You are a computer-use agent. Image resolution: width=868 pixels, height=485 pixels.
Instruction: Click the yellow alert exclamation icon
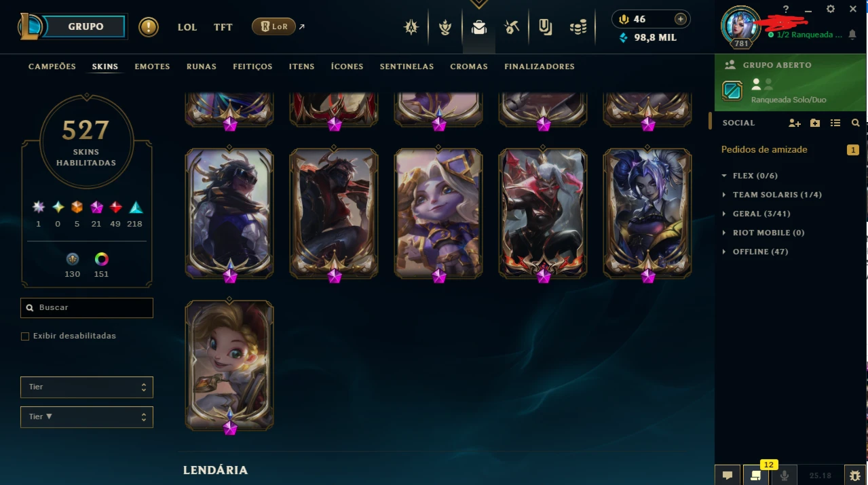[149, 27]
